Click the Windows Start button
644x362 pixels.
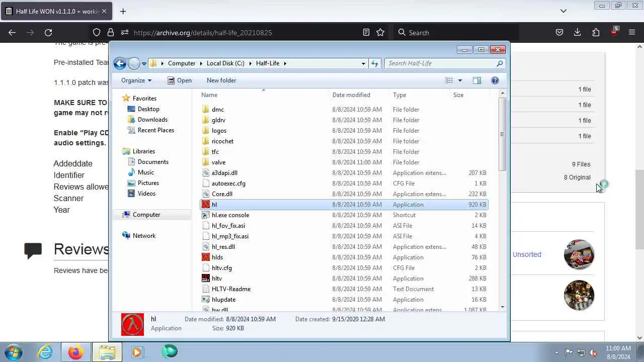(x=14, y=352)
